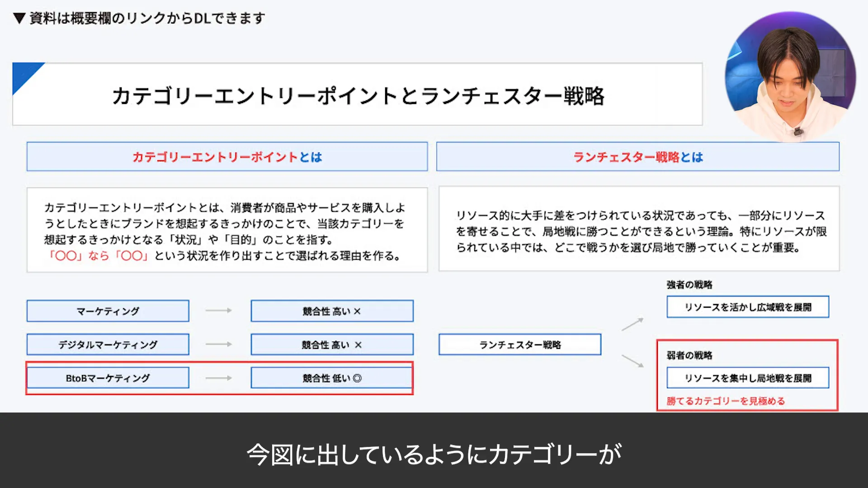
Task: Select the ランチェスター戦略とは header box
Action: pos(638,157)
